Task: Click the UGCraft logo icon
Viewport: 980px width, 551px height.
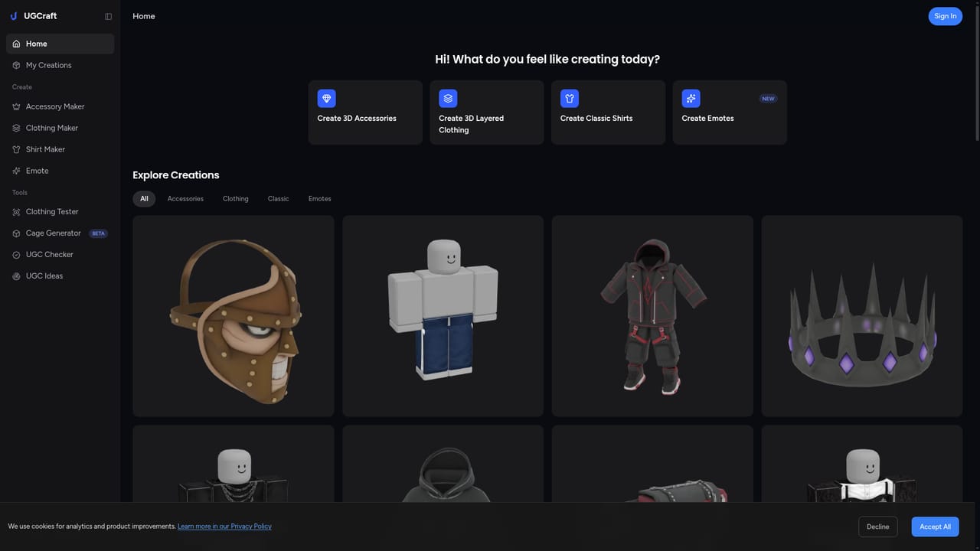Action: pyautogui.click(x=14, y=16)
